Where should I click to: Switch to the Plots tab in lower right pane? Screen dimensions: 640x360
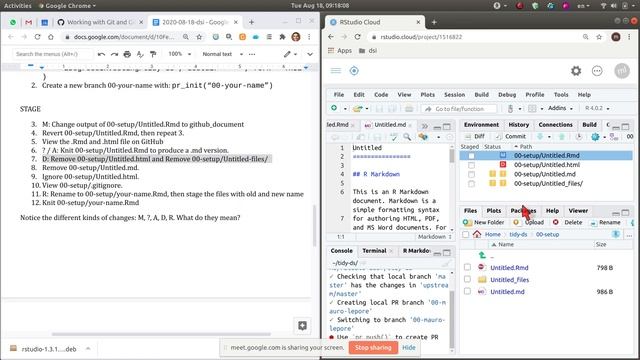(x=493, y=211)
